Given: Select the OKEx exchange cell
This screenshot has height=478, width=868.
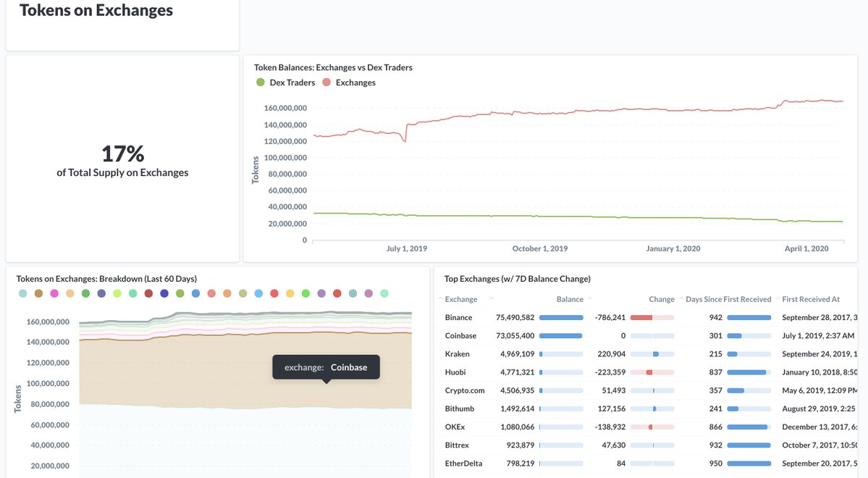Looking at the screenshot, I should (455, 427).
